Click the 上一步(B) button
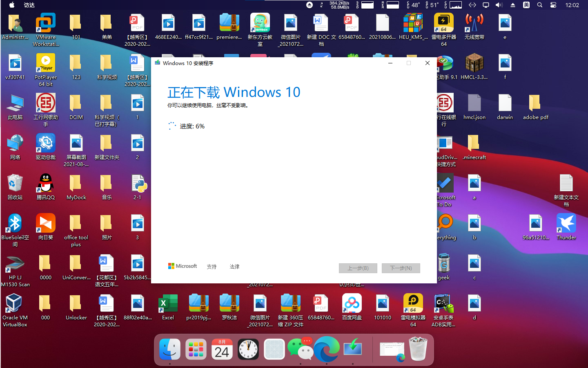The height and width of the screenshot is (368, 588). pyautogui.click(x=358, y=268)
